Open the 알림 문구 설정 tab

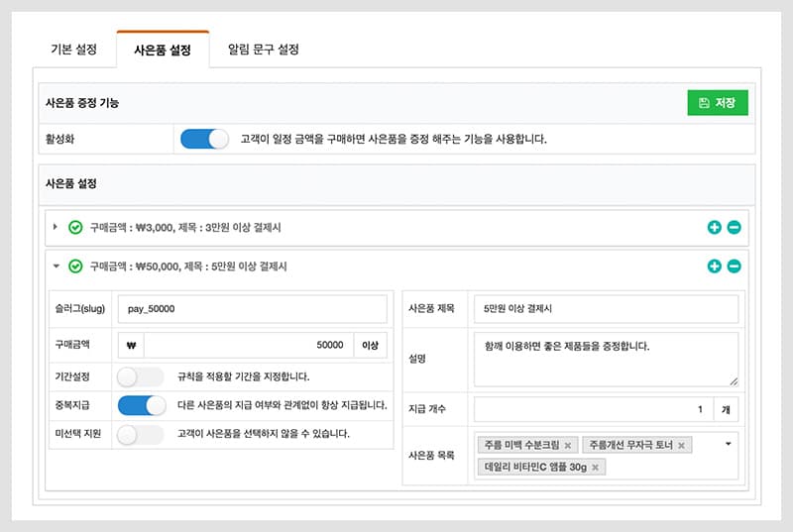pos(263,49)
